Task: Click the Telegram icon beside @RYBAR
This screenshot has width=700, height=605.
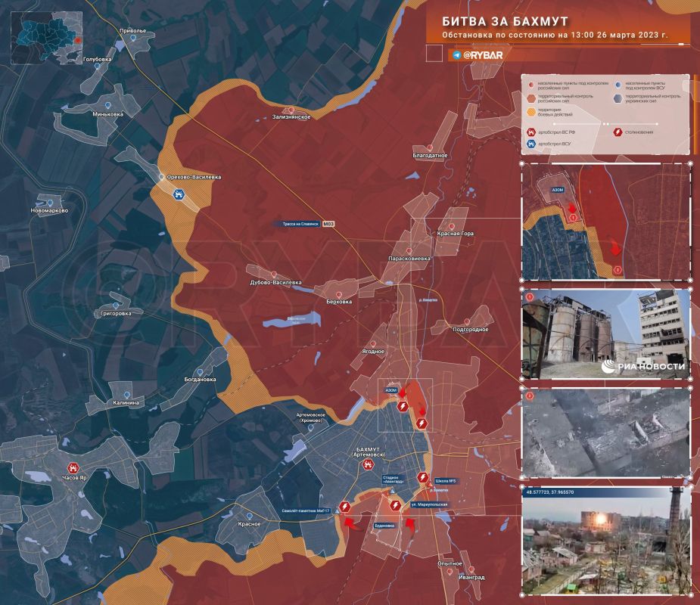Action: pos(456,55)
